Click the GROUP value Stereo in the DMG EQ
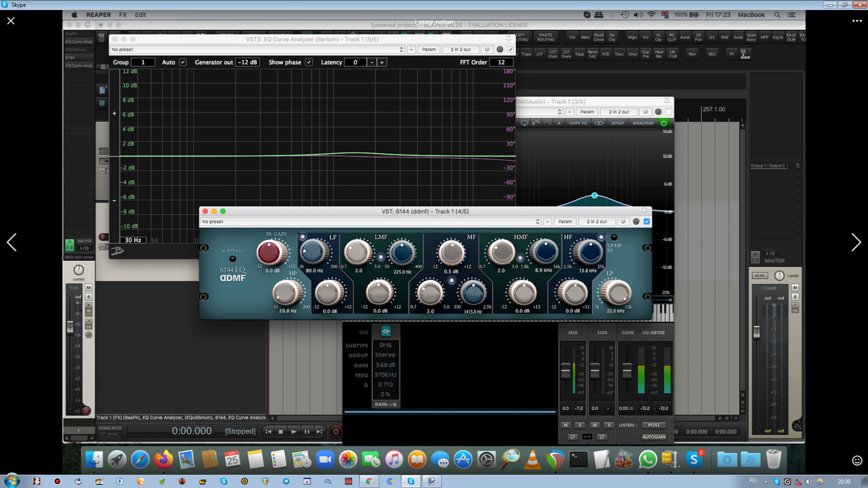Image resolution: width=868 pixels, height=488 pixels. (x=385, y=355)
